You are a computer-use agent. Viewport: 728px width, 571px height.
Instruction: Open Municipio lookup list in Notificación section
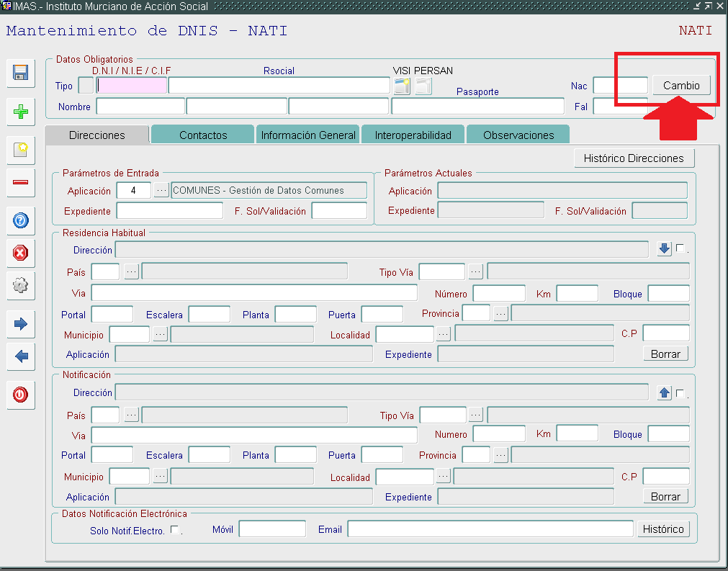tap(160, 477)
